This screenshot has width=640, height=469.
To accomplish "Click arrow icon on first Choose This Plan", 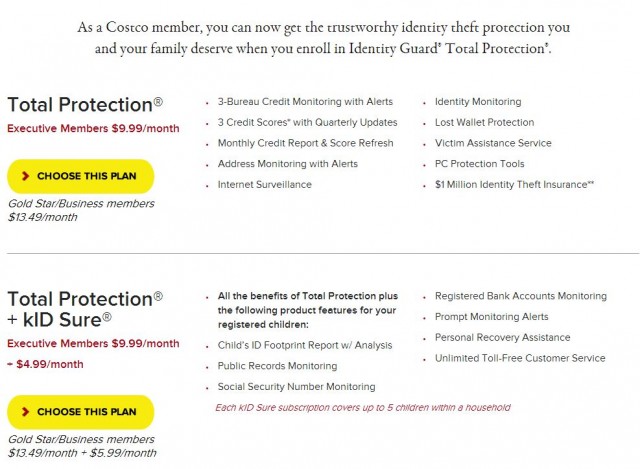I will point(25,176).
